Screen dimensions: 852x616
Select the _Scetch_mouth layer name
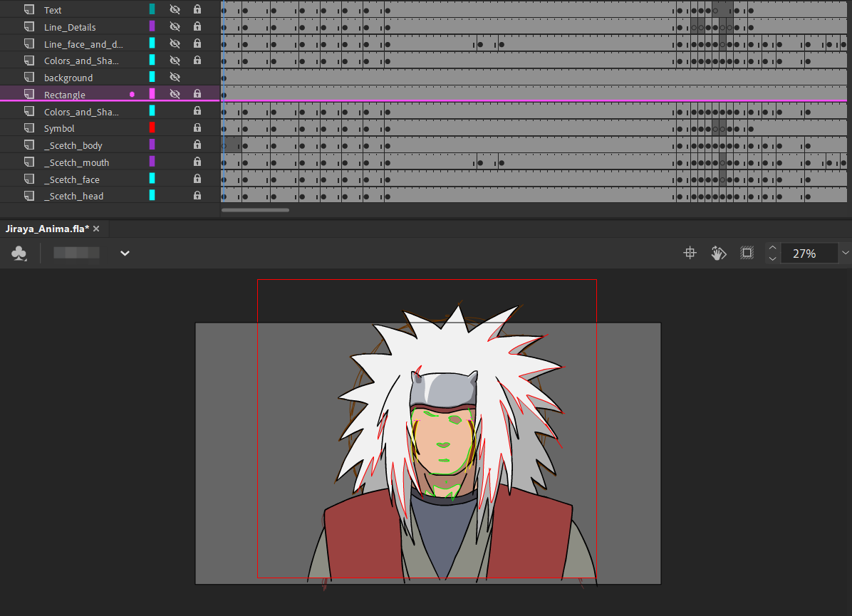coord(77,162)
